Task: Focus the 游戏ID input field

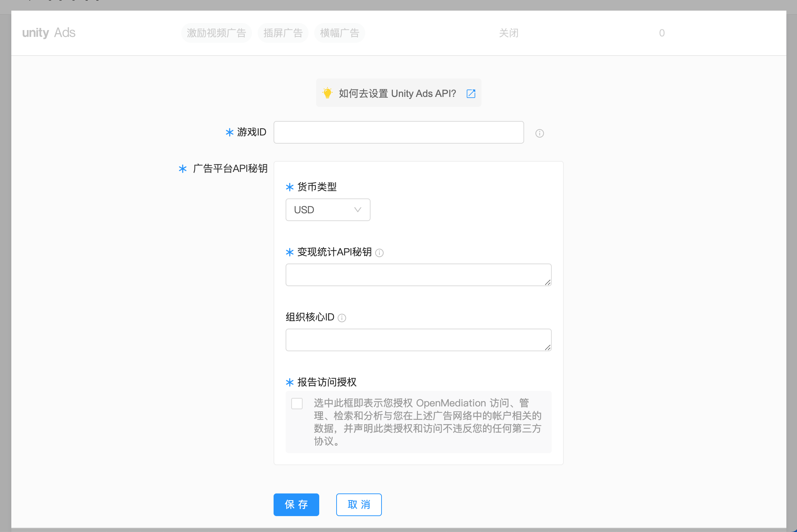Action: click(x=398, y=132)
